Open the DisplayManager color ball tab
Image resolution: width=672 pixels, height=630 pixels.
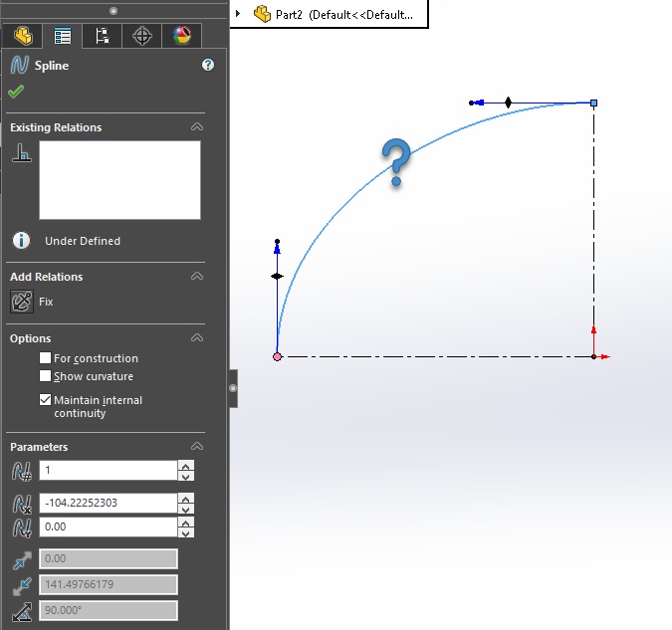182,36
